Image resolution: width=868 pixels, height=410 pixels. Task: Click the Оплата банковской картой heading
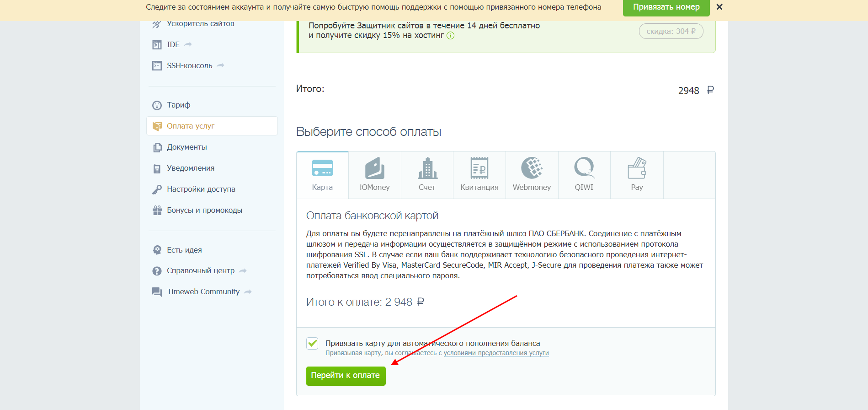(x=372, y=216)
